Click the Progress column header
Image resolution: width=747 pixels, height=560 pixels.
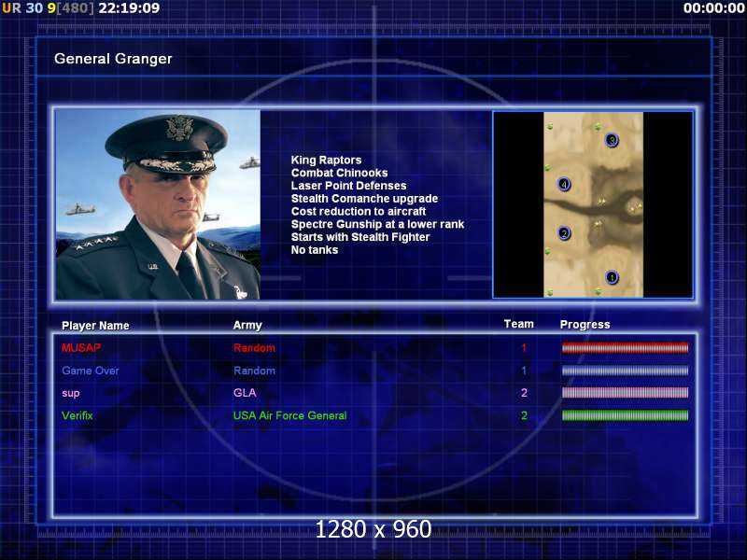[585, 325]
